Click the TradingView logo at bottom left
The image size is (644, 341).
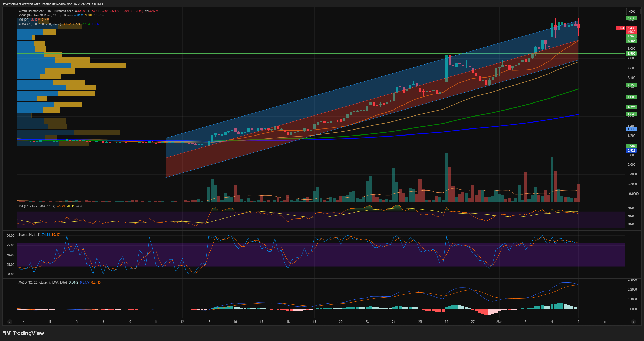(24, 333)
